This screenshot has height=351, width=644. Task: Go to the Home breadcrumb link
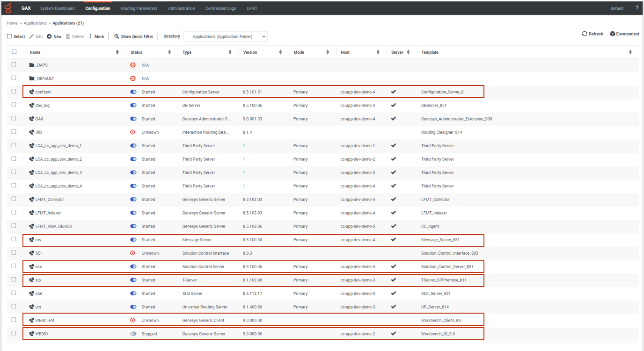pyautogui.click(x=12, y=23)
